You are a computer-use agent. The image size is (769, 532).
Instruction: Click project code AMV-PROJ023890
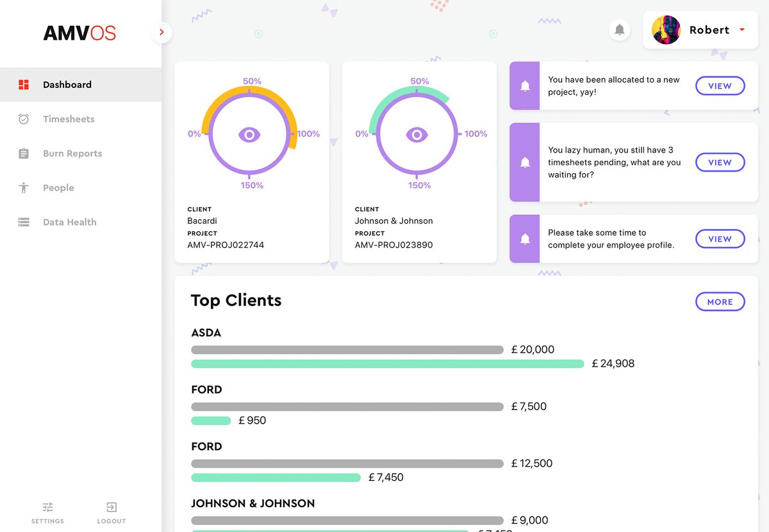coord(393,245)
